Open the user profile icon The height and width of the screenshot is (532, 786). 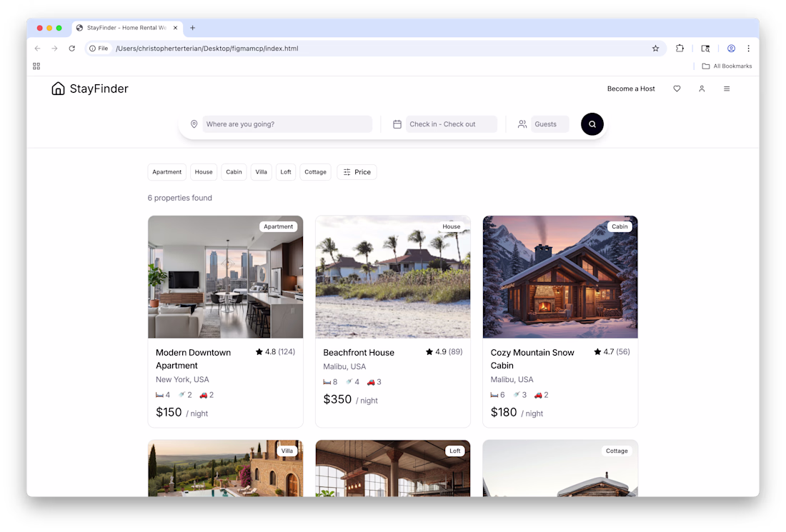(x=702, y=89)
